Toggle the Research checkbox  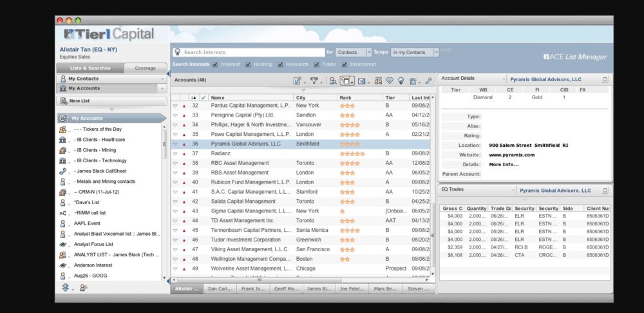click(x=280, y=64)
